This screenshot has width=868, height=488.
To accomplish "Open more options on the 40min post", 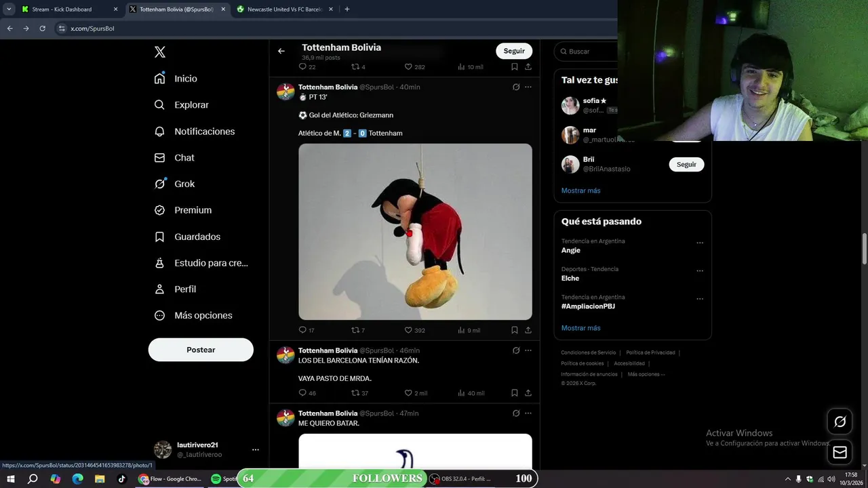I will 528,87.
